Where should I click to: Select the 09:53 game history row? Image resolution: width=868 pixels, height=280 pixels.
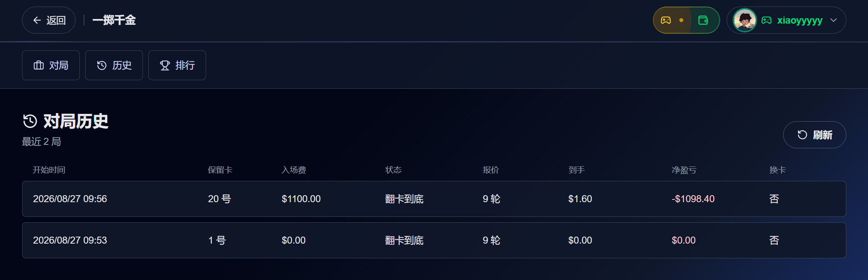point(434,240)
